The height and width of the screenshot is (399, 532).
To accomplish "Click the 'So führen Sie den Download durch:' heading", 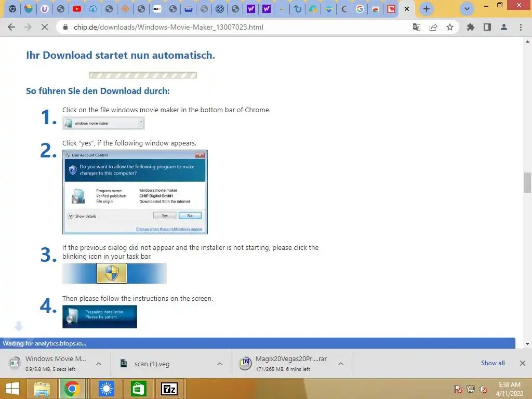I will click(x=98, y=91).
